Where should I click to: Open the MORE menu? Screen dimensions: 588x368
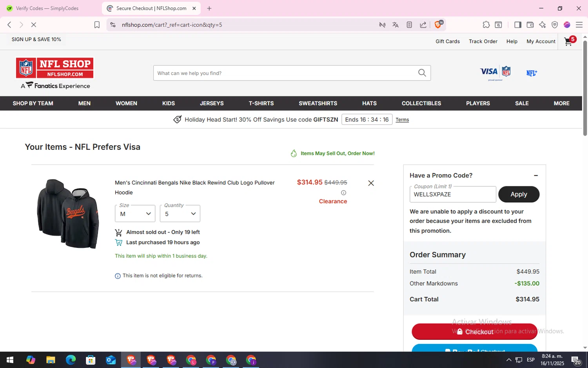(561, 103)
